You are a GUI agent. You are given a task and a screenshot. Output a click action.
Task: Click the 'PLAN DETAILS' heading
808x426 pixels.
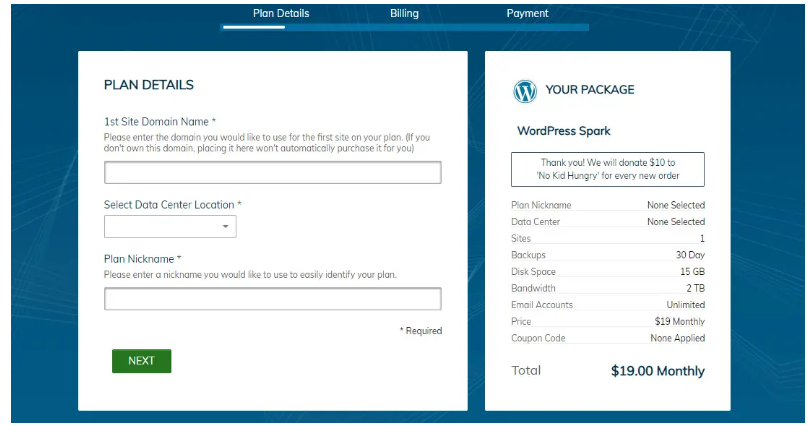coord(149,85)
